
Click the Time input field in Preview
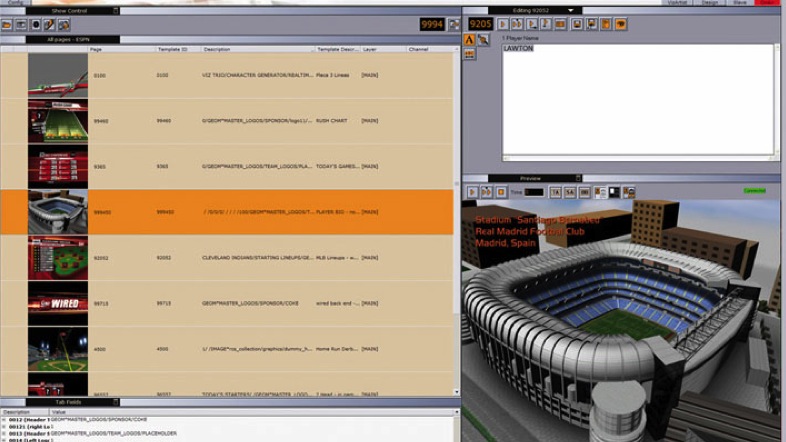tap(534, 192)
